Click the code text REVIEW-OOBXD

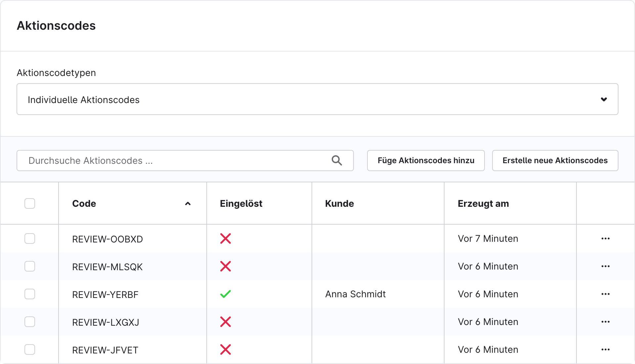(x=107, y=239)
